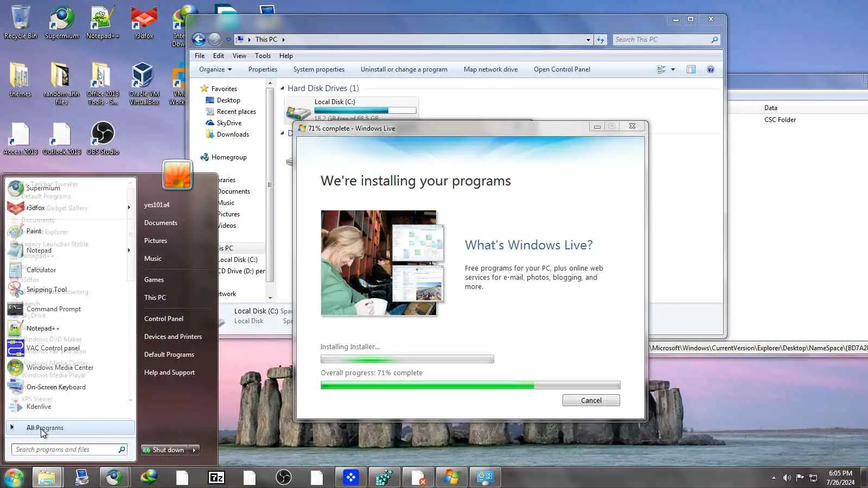Select the random ahh files desktop folder

pos(61,82)
